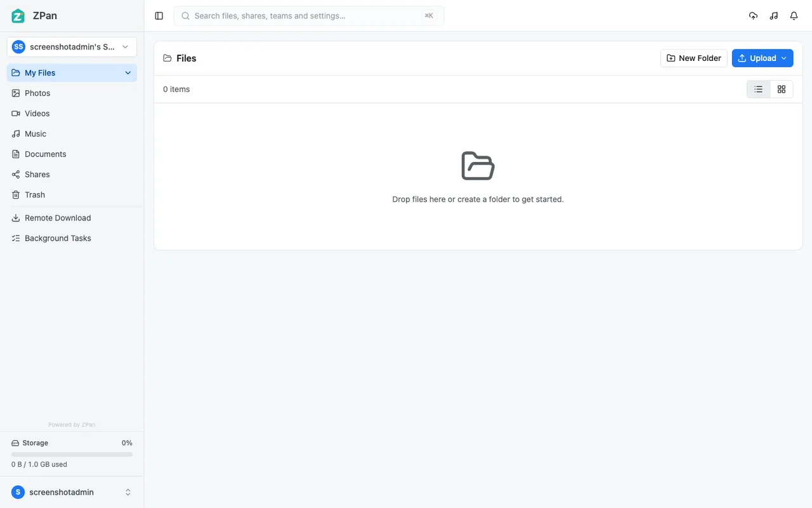Toggle the sidebar panel icon
Image resolution: width=812 pixels, height=508 pixels.
[x=159, y=16]
